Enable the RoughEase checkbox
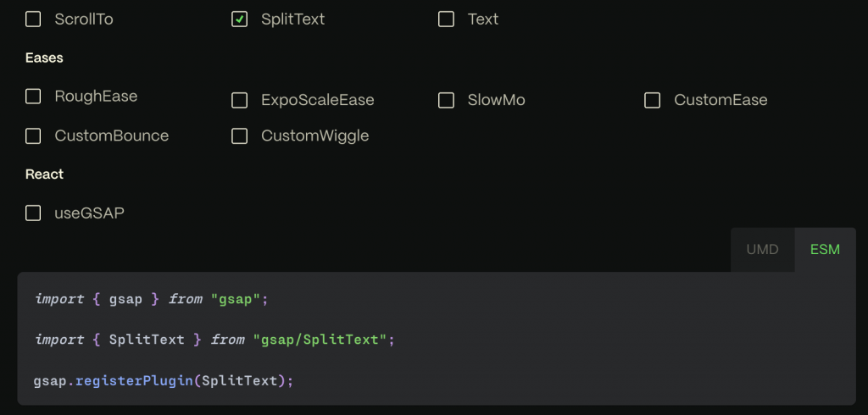This screenshot has height=415, width=868. pyautogui.click(x=33, y=97)
